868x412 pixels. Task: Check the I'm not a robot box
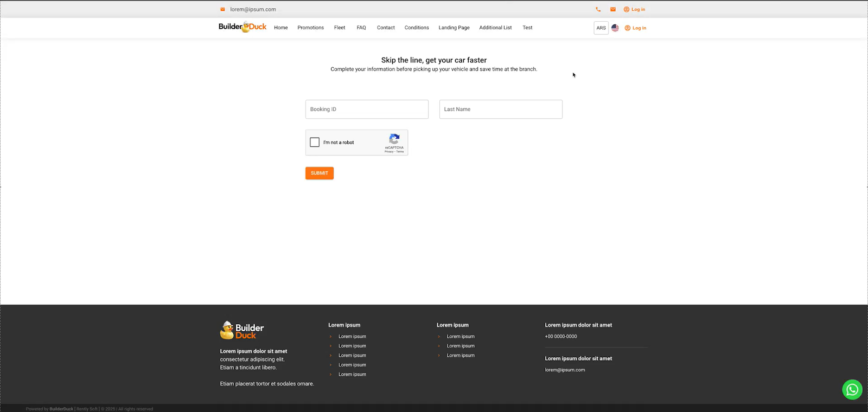pos(315,142)
